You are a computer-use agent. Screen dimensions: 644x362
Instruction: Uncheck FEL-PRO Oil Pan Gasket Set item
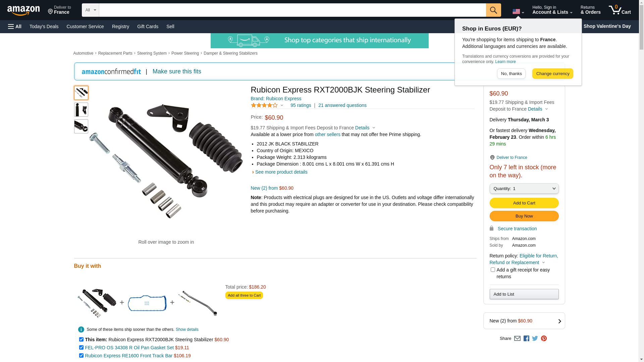[x=81, y=347]
